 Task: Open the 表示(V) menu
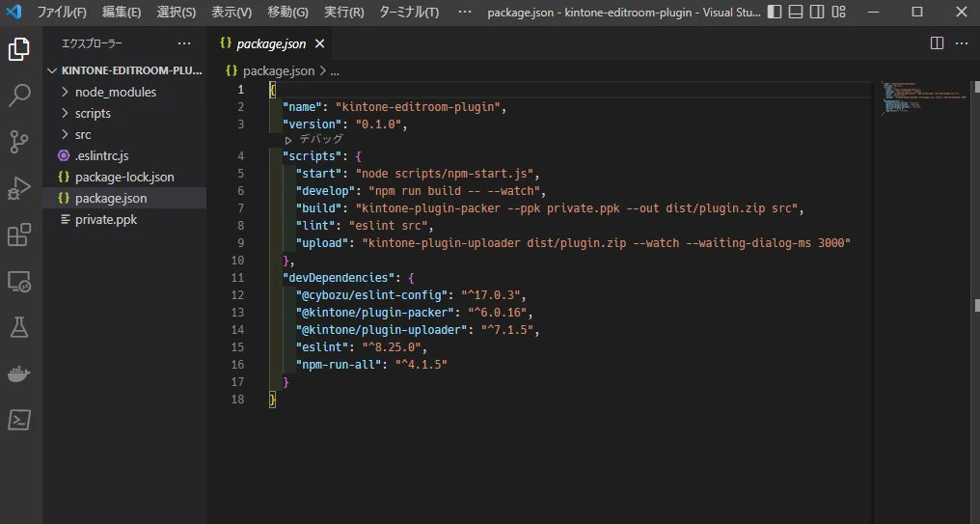point(231,12)
